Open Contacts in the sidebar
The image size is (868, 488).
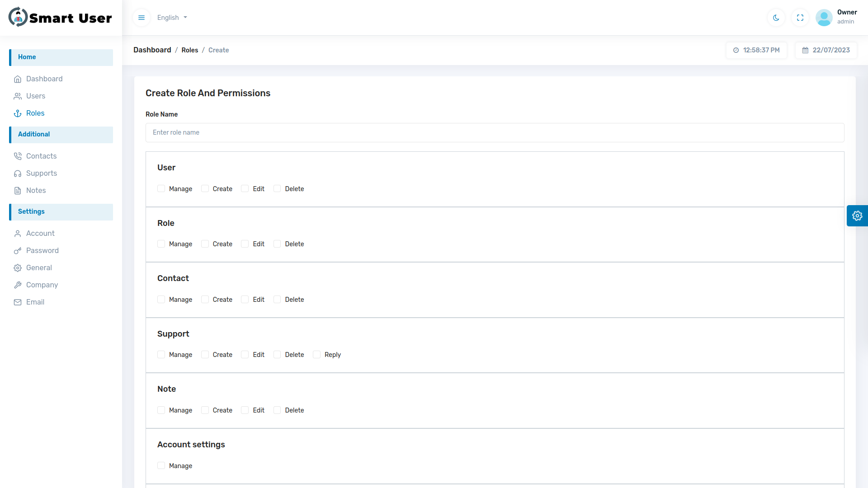coord(41,156)
